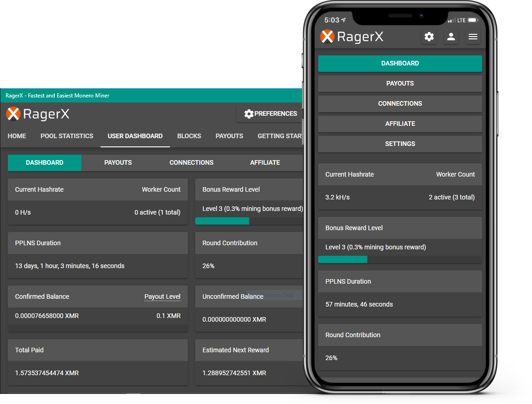Click phone 'Level 3 (0.3% mining bonus reward)' text
This screenshot has width=532, height=404.
click(x=376, y=247)
